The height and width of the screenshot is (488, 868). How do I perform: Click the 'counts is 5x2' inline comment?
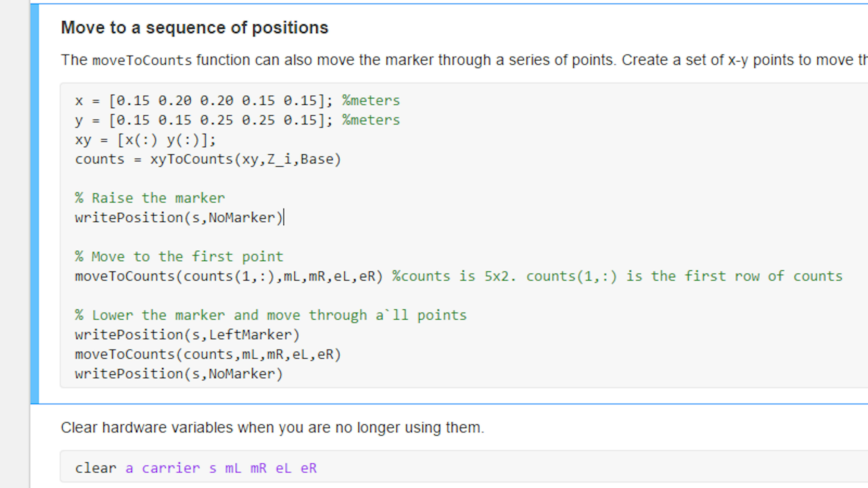coord(617,276)
